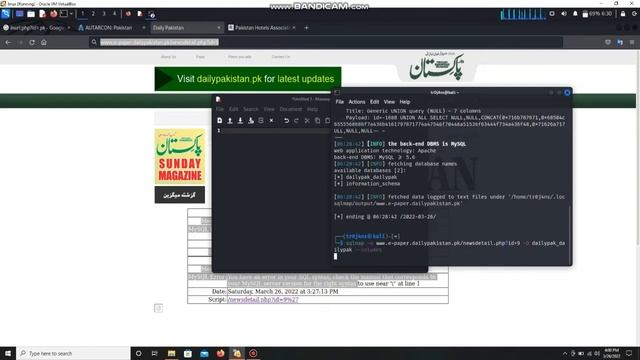Open Firefox hamburger application menu
Screen dimensions: 640x360
[632, 42]
